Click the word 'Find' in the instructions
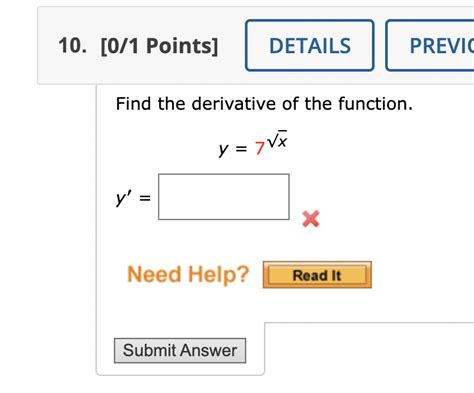The width and height of the screenshot is (474, 393). click(133, 104)
